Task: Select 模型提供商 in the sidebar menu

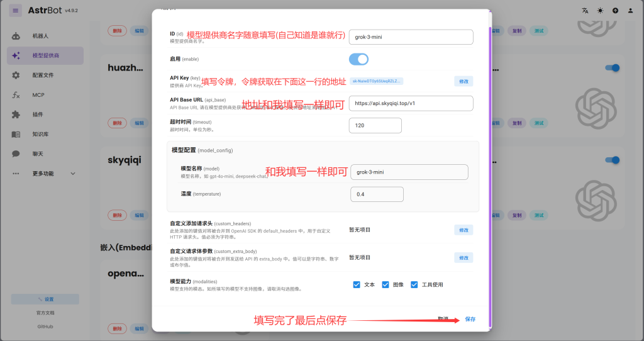Action: pyautogui.click(x=45, y=55)
